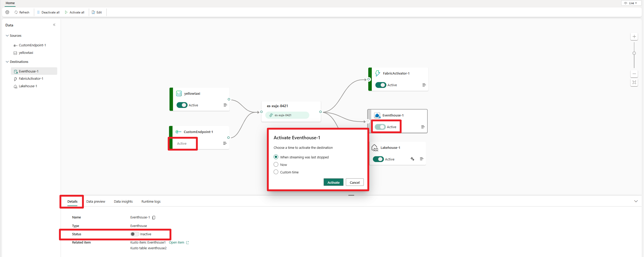
Task: Select Eventhouse-1 in the Destinations list
Action: 34,71
